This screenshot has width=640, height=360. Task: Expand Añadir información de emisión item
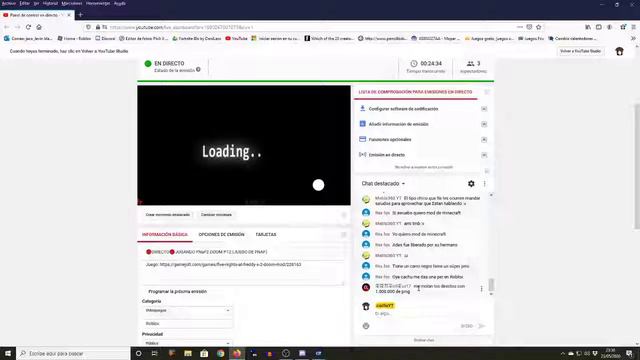click(x=484, y=124)
